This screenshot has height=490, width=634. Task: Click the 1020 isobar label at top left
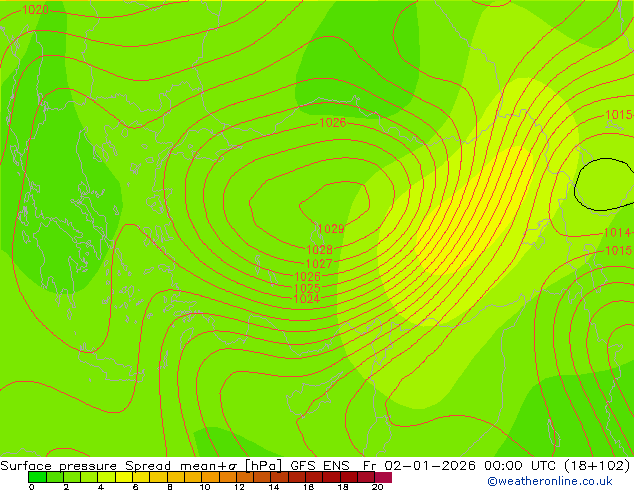click(36, 10)
